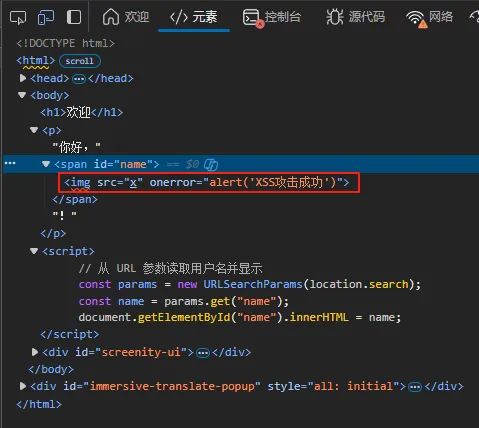Click the ellipsis badge inside head element

[79, 79]
